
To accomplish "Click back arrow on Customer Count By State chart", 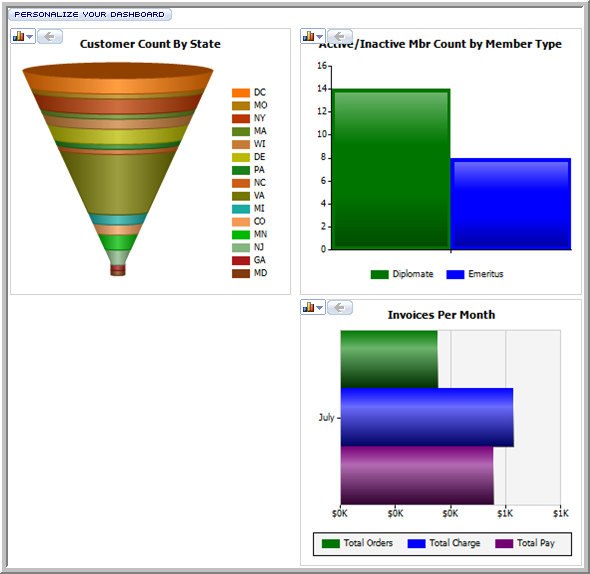I will 50,37.
